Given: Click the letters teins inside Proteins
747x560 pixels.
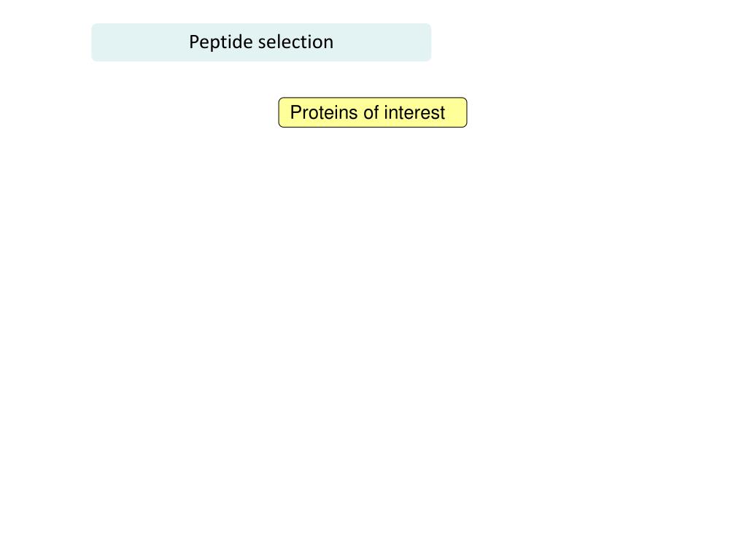Looking at the screenshot, I should [x=338, y=113].
